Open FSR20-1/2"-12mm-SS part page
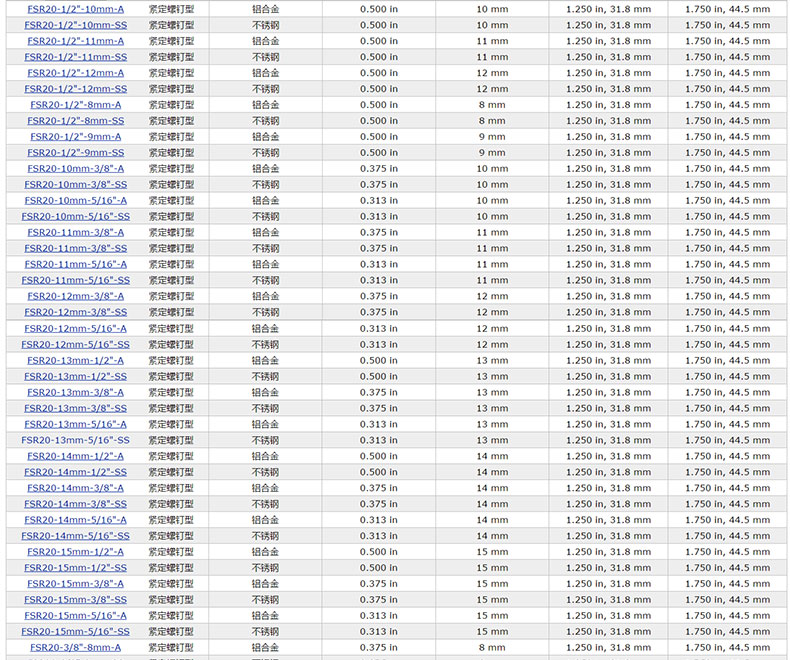790x660 pixels. (75, 89)
